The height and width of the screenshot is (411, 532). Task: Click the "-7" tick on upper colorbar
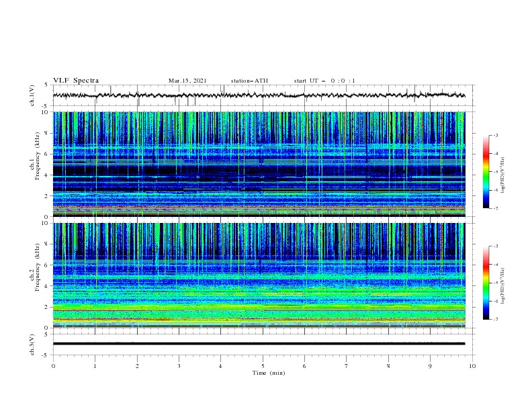coord(495,208)
